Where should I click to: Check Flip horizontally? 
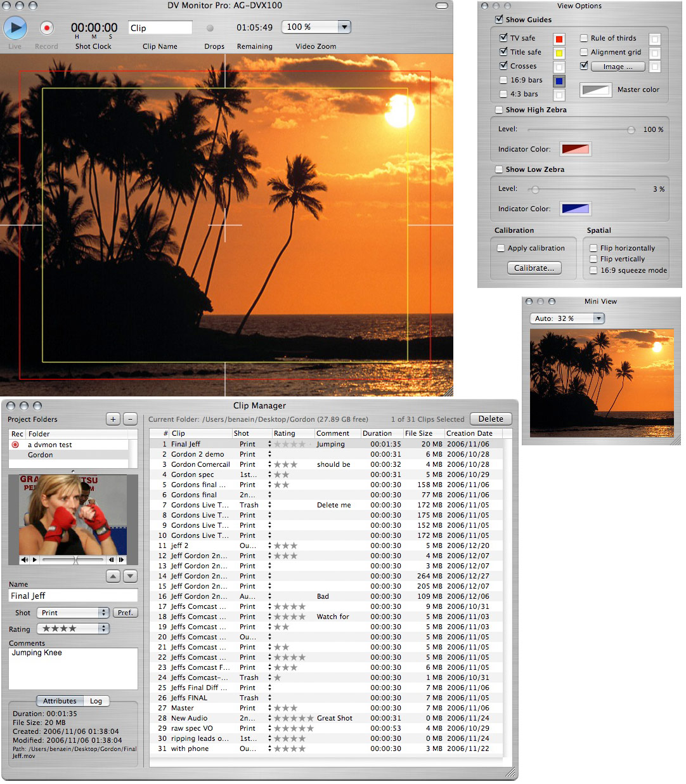point(593,248)
